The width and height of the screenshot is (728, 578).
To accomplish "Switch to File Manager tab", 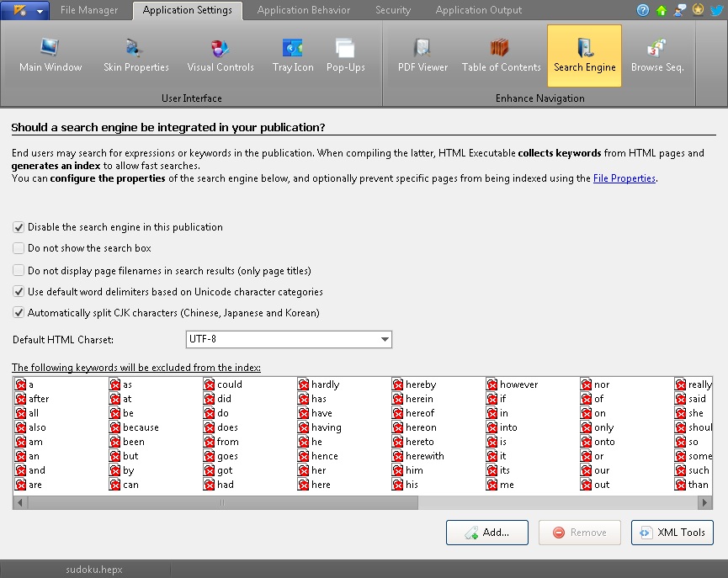I will coord(88,10).
